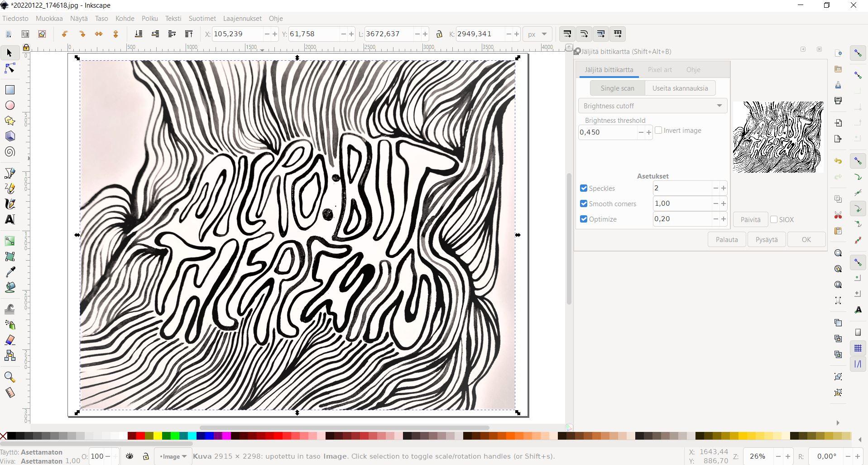868x465 pixels.
Task: Open the Tiedosto menu
Action: point(15,19)
